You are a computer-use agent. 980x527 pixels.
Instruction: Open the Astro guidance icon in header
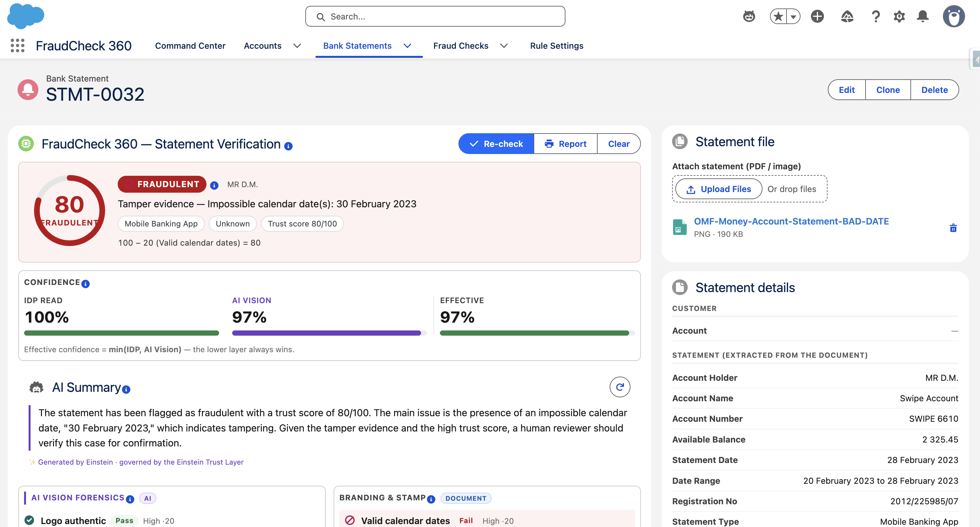pyautogui.click(x=749, y=16)
